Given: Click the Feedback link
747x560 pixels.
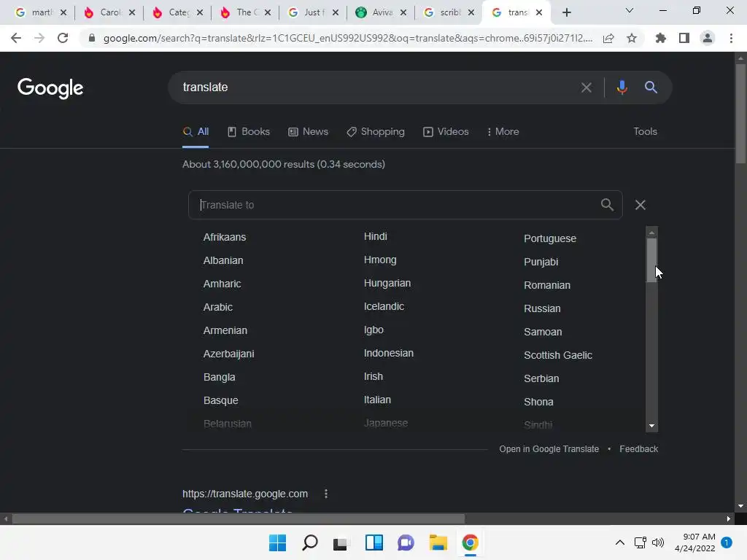Looking at the screenshot, I should [x=638, y=449].
